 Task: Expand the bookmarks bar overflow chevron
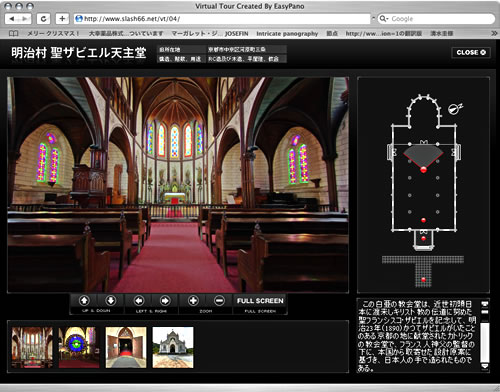(x=494, y=33)
